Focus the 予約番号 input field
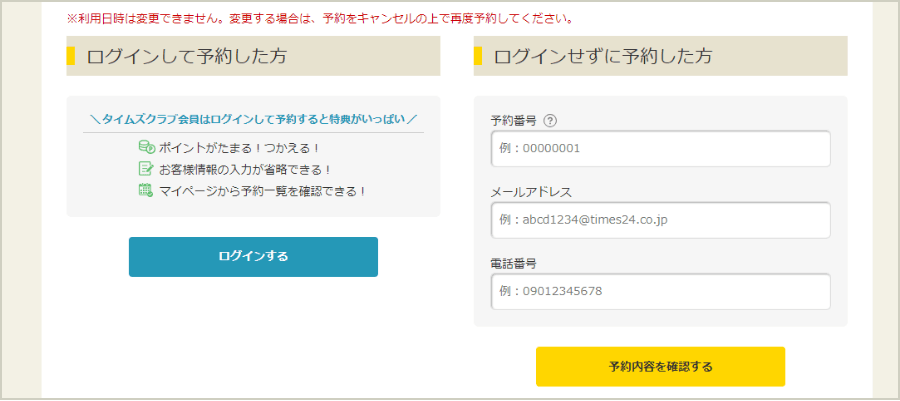The image size is (900, 401). click(660, 149)
